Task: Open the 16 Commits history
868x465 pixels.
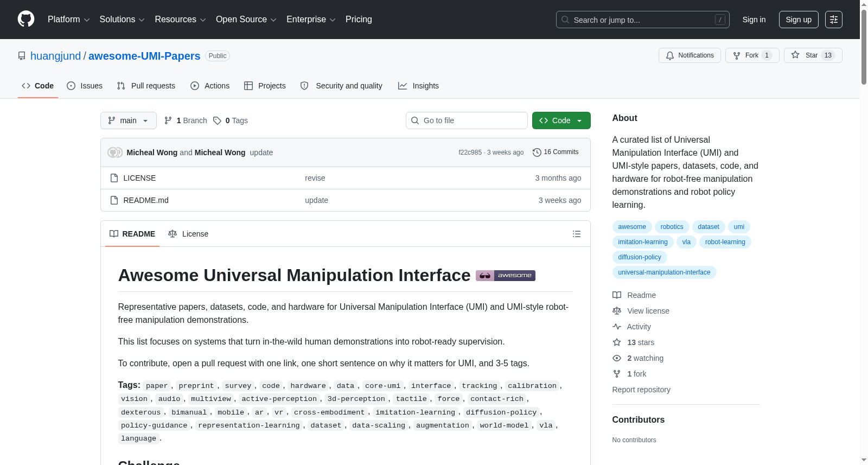Action: click(556, 152)
